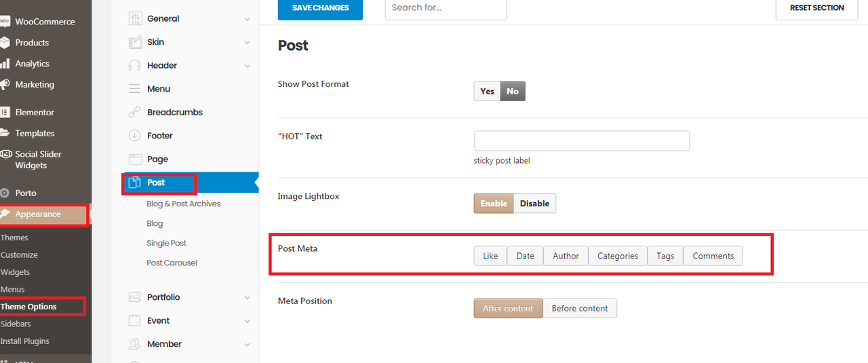The image size is (868, 363).
Task: Open Blog & Post Archives subsection
Action: click(x=184, y=204)
